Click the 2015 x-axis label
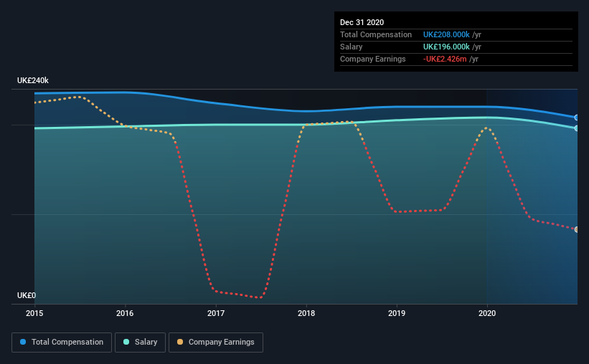This screenshot has width=589, height=364. [x=34, y=313]
